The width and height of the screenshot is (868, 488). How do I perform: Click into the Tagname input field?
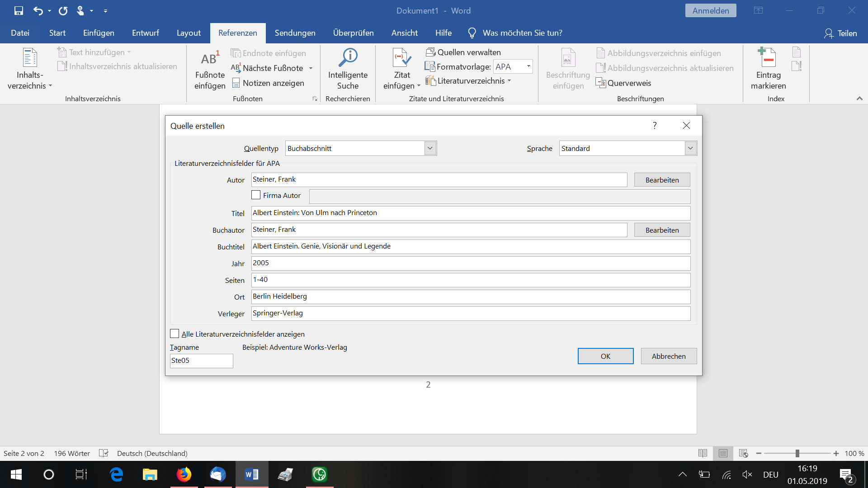pos(201,361)
